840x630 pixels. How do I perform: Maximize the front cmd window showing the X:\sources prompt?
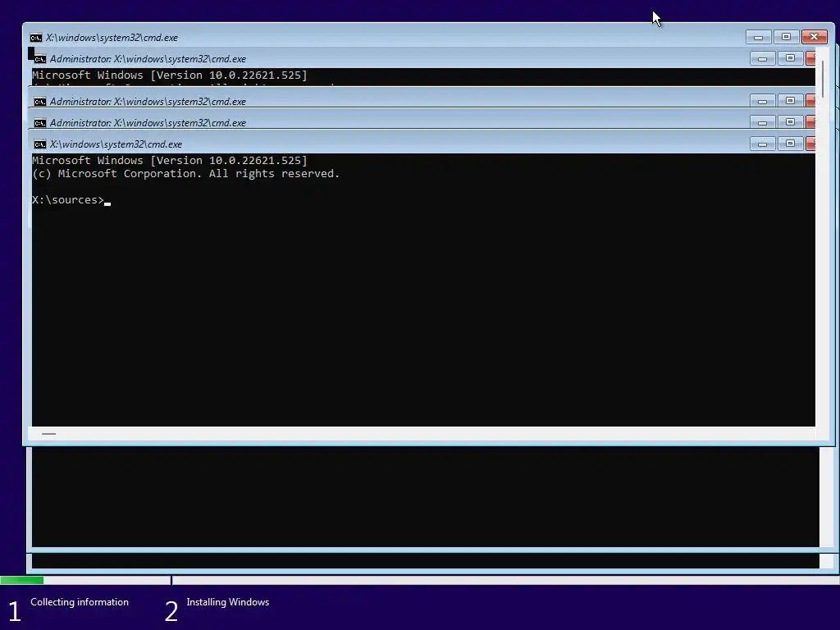pyautogui.click(x=790, y=144)
